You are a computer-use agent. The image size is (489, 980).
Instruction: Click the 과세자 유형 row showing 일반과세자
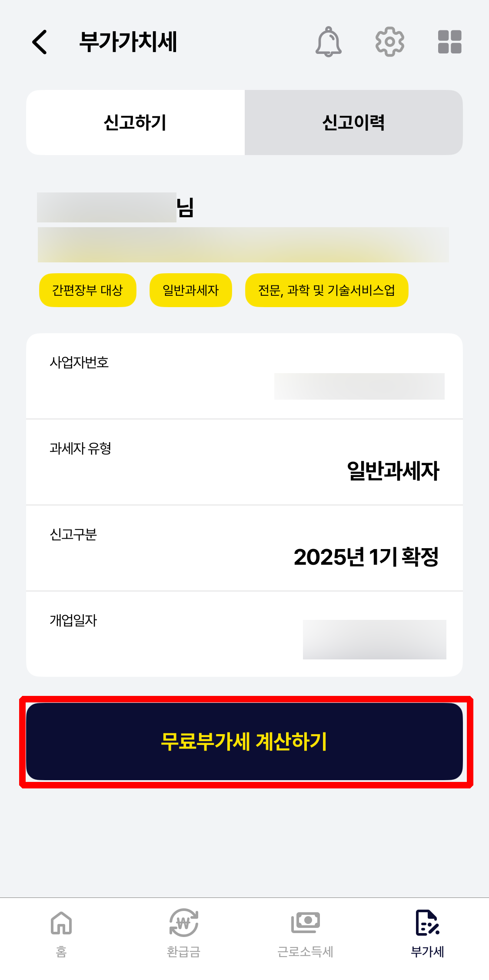[245, 461]
